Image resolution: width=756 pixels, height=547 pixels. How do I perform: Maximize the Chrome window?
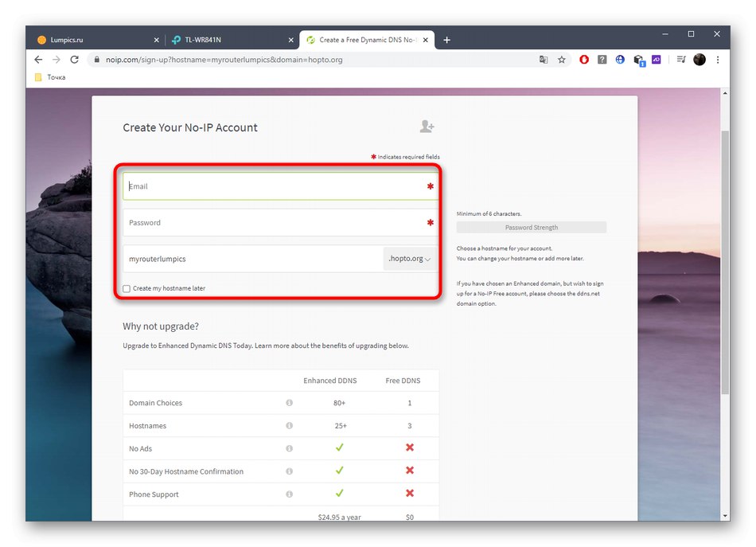(691, 34)
